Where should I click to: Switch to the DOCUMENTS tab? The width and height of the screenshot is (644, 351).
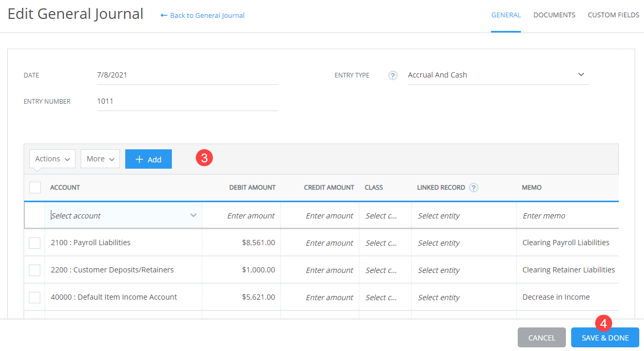pos(554,15)
